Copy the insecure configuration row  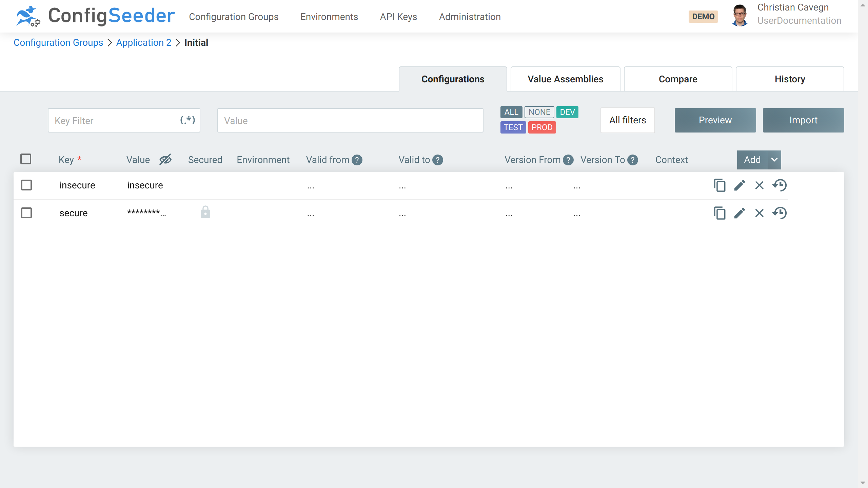point(719,185)
